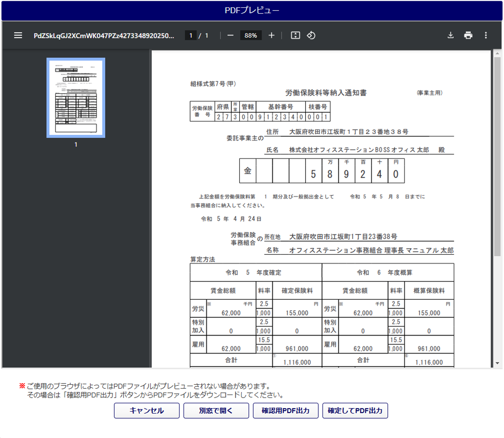The image size is (504, 438).
Task: Click the page number input field
Action: coord(190,35)
